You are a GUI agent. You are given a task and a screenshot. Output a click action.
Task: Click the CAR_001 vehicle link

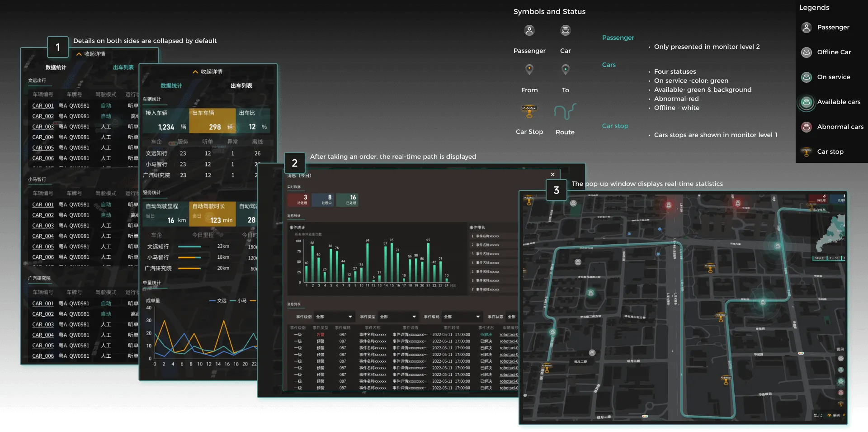[x=42, y=105]
